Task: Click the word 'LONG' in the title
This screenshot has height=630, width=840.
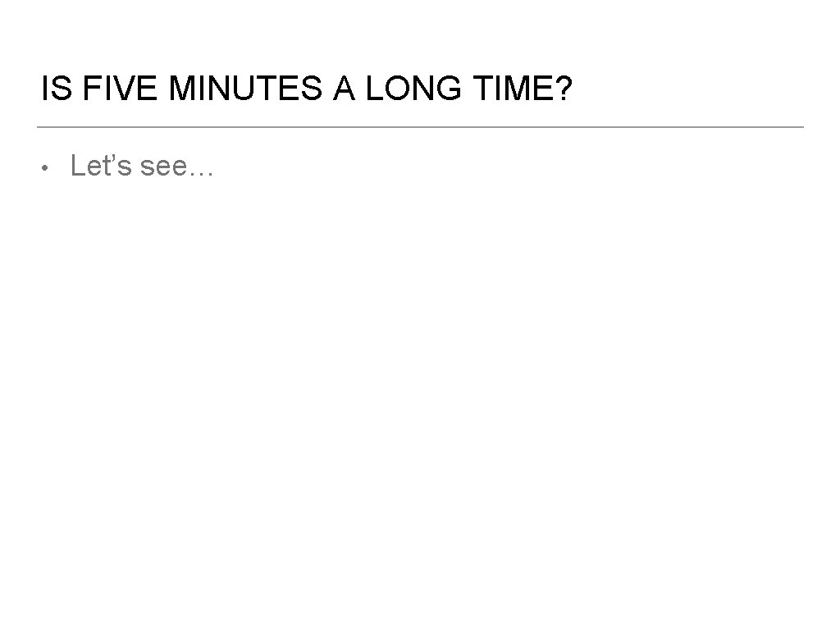Action: (413, 88)
